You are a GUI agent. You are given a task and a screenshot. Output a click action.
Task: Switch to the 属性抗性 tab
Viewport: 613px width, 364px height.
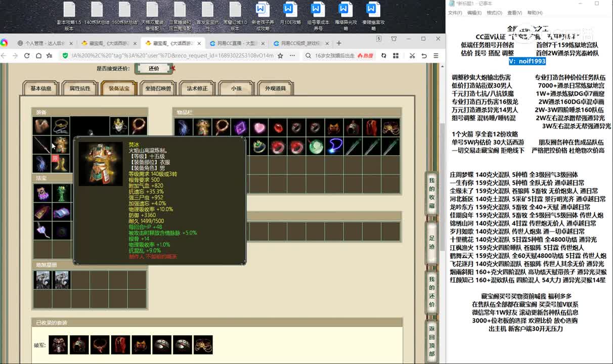click(80, 88)
